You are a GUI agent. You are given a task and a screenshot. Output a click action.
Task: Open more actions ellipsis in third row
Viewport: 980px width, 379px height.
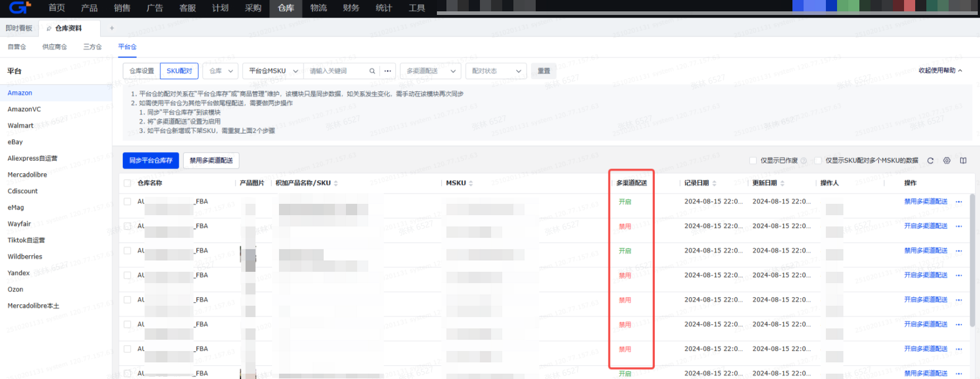[959, 251]
